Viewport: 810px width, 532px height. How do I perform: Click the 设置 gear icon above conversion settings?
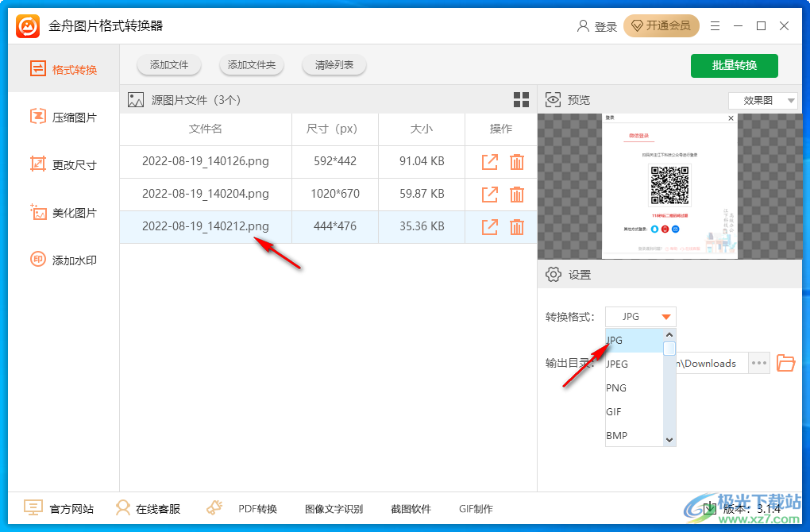tap(553, 274)
